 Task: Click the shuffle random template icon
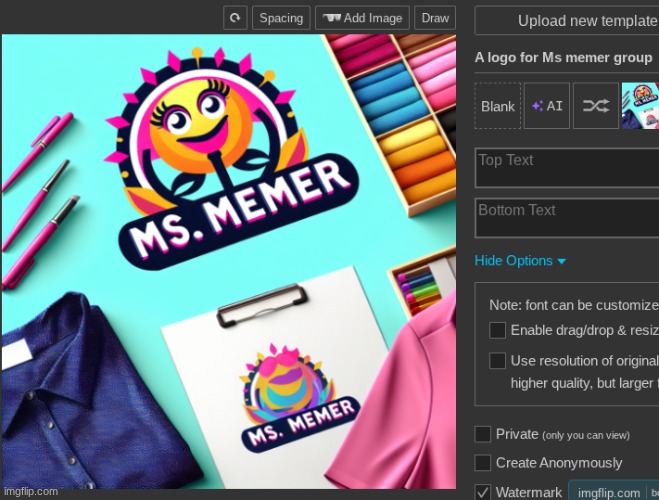pyautogui.click(x=596, y=106)
